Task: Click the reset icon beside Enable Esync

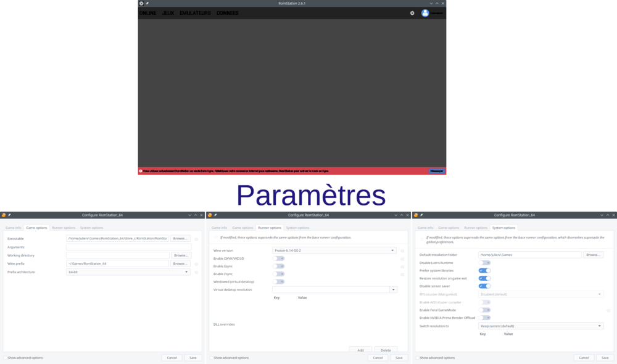Action: tap(402, 267)
